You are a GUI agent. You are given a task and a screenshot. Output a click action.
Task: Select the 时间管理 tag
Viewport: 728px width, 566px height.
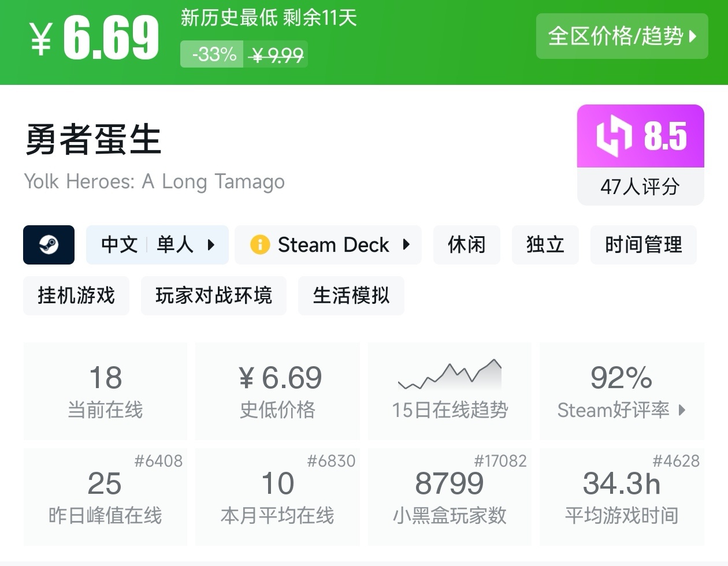[643, 245]
